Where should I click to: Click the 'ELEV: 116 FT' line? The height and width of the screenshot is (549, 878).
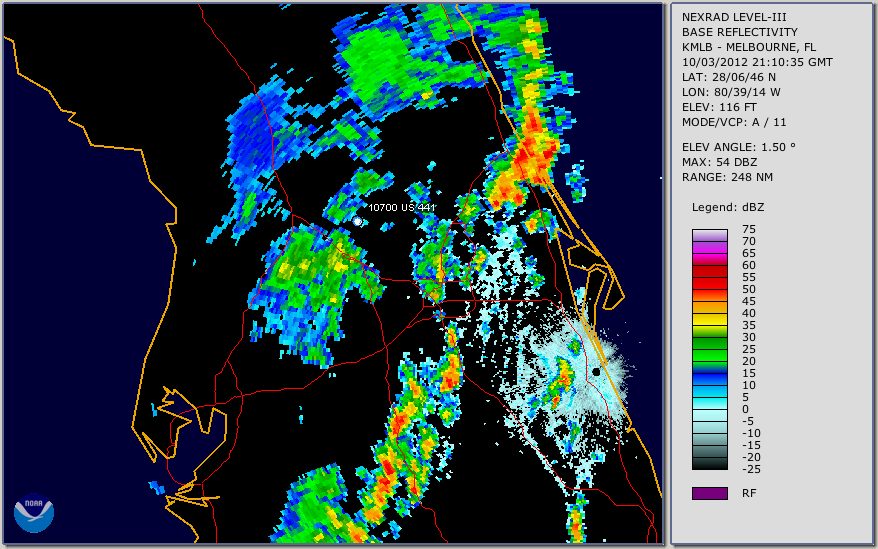tap(719, 107)
